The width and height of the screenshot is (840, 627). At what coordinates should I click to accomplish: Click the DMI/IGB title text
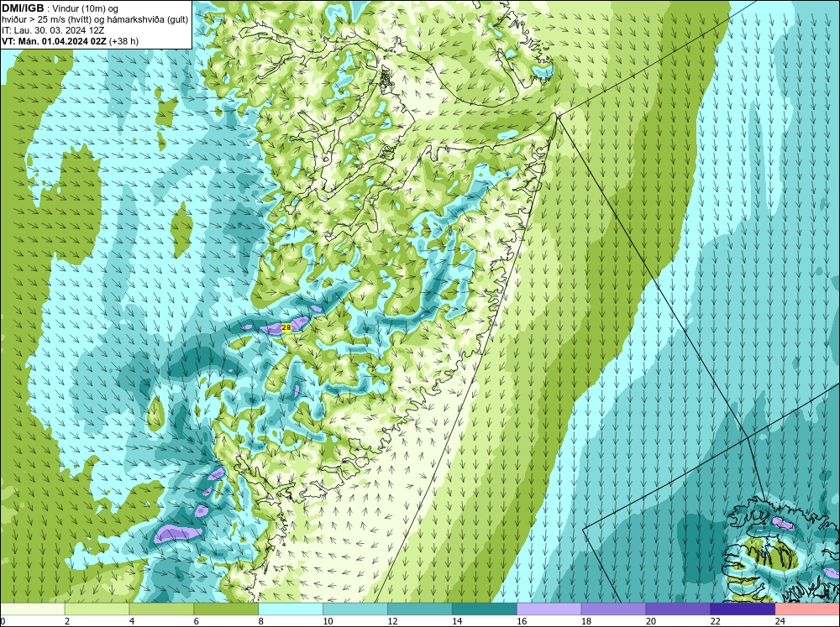pyautogui.click(x=23, y=8)
